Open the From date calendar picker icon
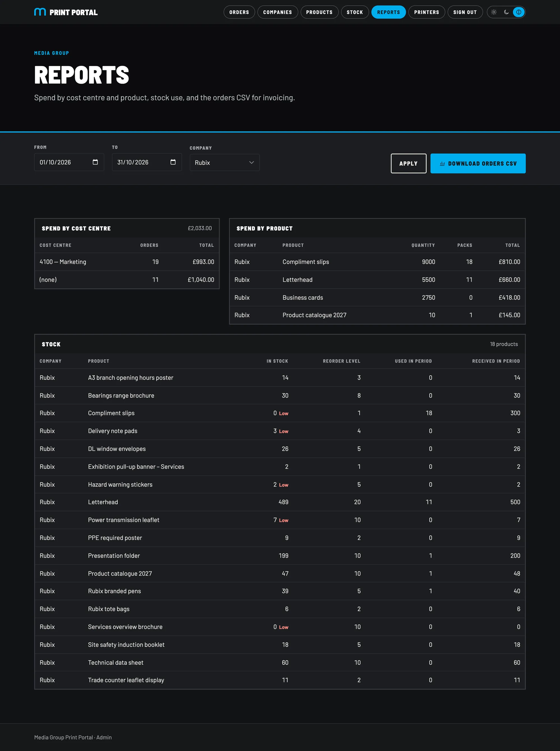This screenshot has height=751, width=560. point(95,162)
